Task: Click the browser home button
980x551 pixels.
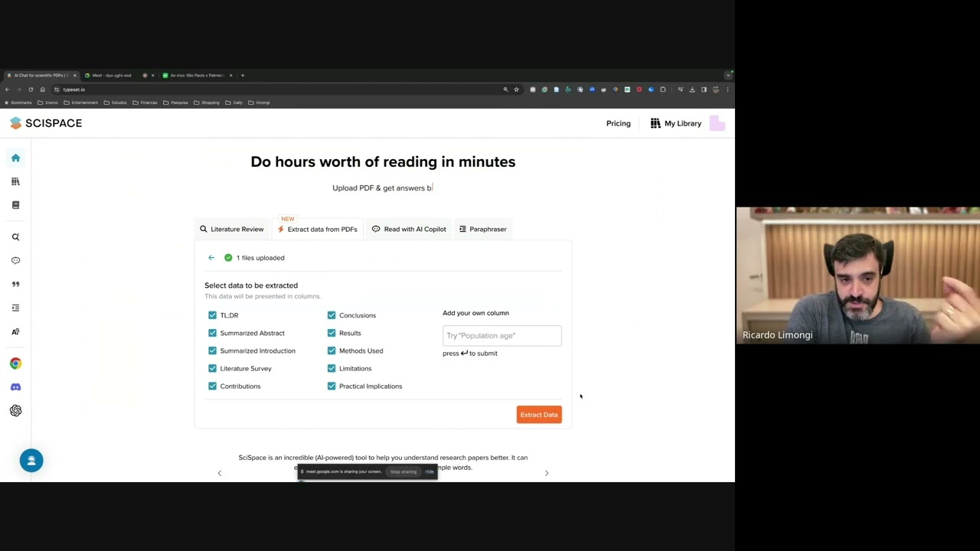Action: 42,90
